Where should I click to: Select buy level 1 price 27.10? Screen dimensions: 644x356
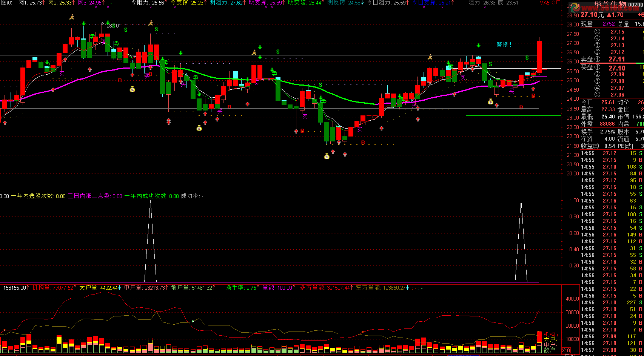pos(617,68)
